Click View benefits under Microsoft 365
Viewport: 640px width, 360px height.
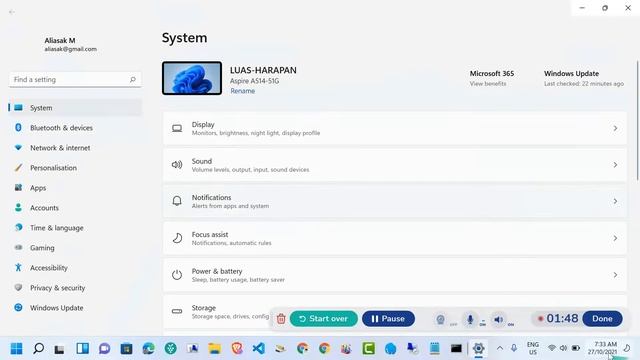click(488, 84)
